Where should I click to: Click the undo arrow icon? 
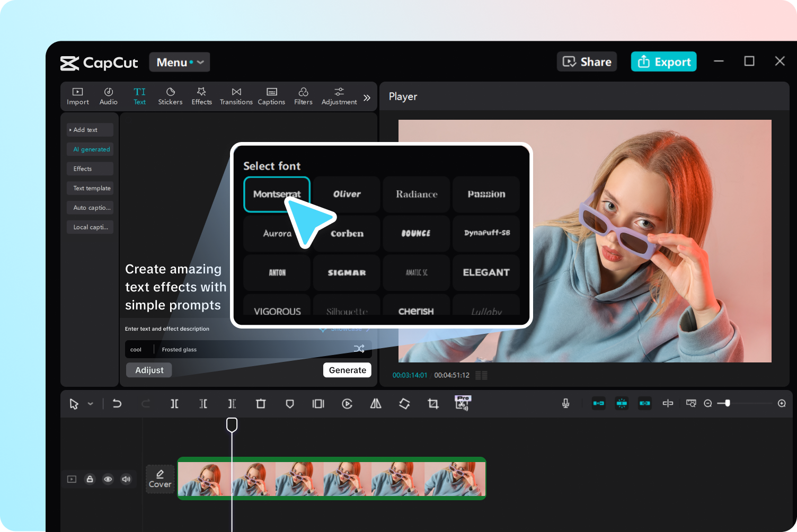click(117, 404)
